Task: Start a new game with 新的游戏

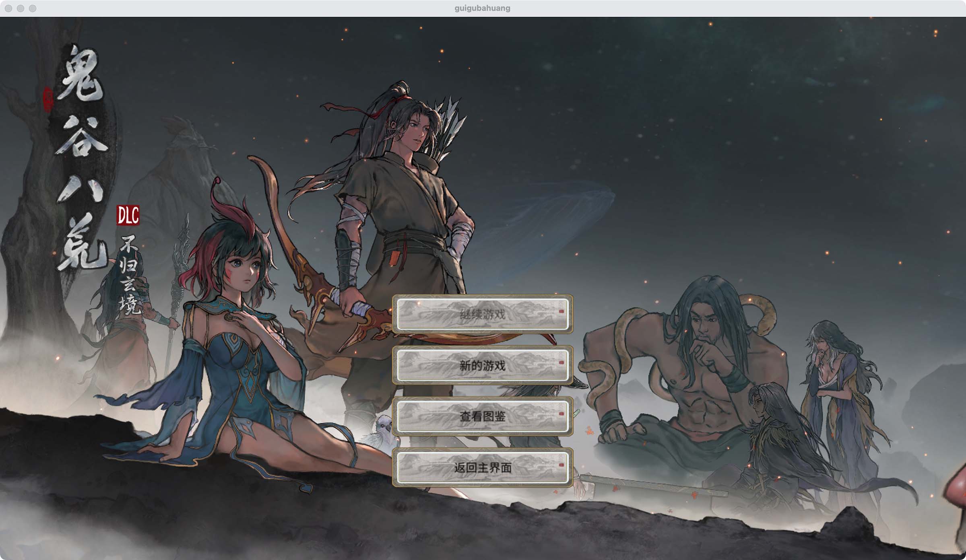Action: (x=483, y=365)
